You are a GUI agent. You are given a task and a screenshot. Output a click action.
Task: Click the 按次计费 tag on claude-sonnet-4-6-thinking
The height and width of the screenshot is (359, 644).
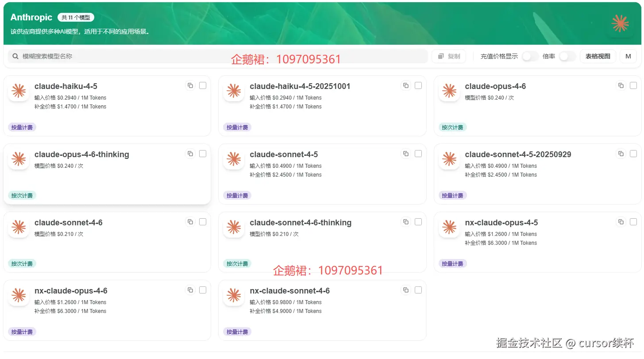tap(237, 264)
